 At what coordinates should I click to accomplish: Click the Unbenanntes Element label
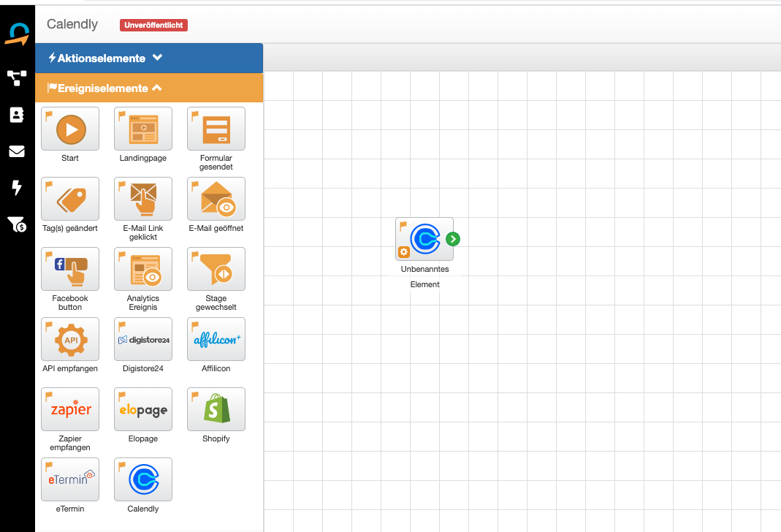tap(425, 276)
